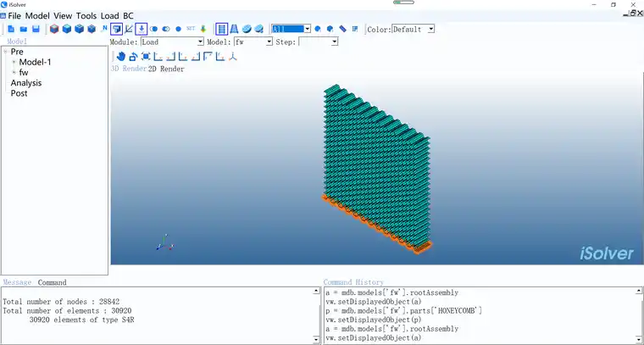Click the solid blue dot icon
The height and width of the screenshot is (345, 644).
(x=178, y=29)
